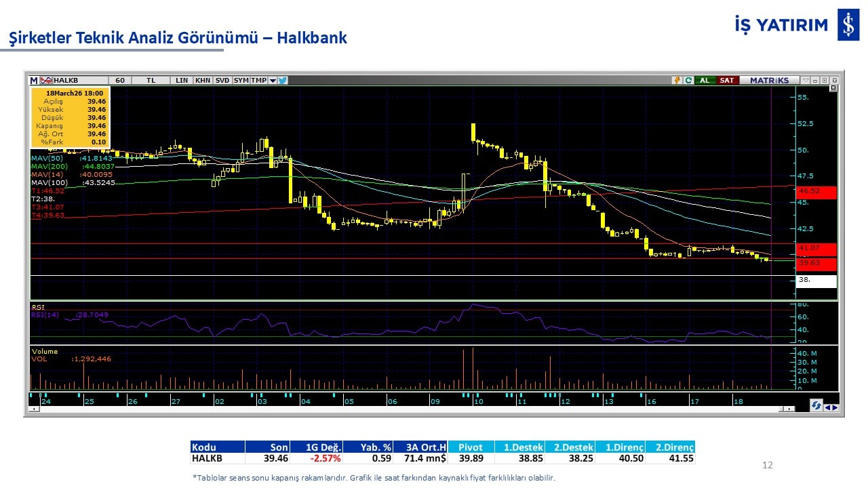Click the green refresh icon
The width and height of the screenshot is (868, 488).
[688, 80]
